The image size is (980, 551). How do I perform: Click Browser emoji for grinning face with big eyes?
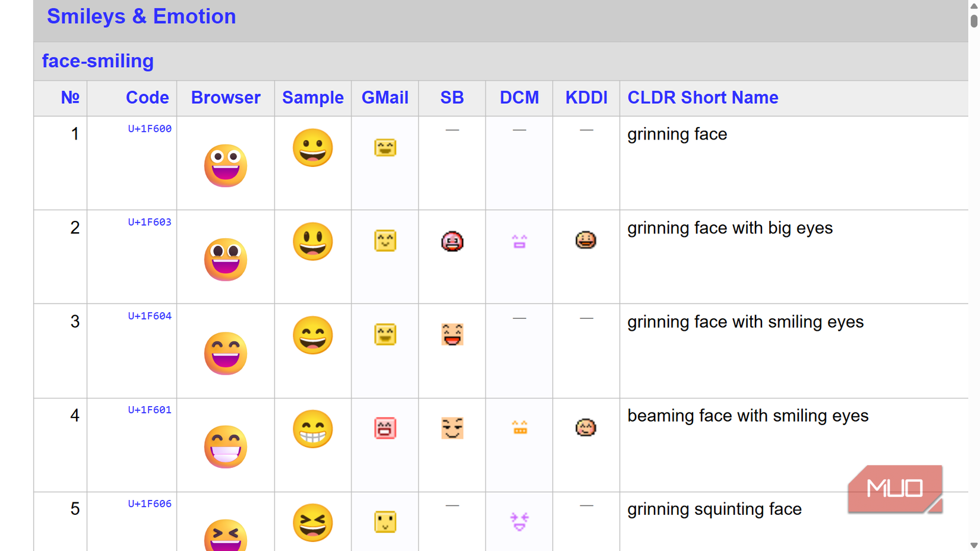[x=226, y=259]
